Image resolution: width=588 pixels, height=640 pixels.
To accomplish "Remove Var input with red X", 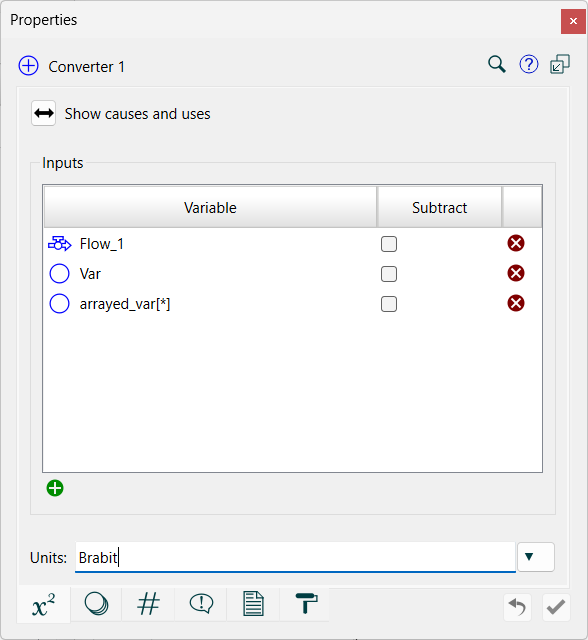I will 516,273.
